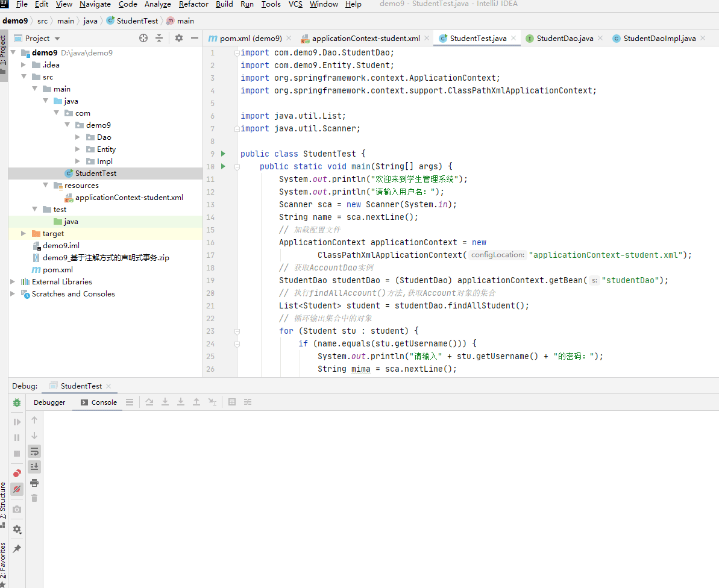719x588 pixels.
Task: Switch to the Debugger tab
Action: 49,402
